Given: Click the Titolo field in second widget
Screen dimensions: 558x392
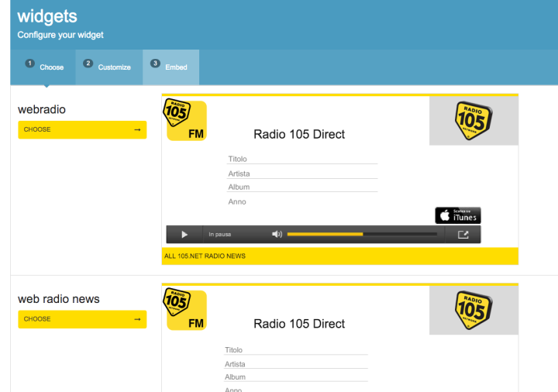Looking at the screenshot, I should pyautogui.click(x=295, y=350).
